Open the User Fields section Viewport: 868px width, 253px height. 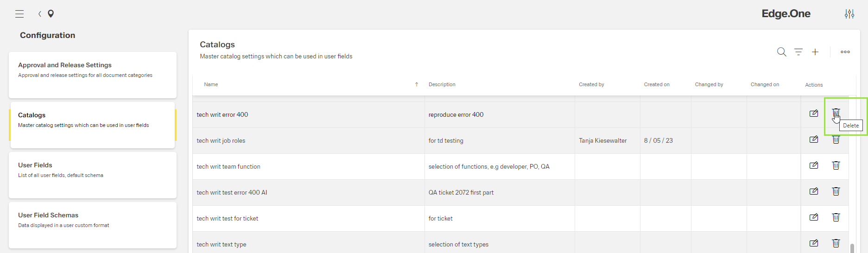coord(93,175)
